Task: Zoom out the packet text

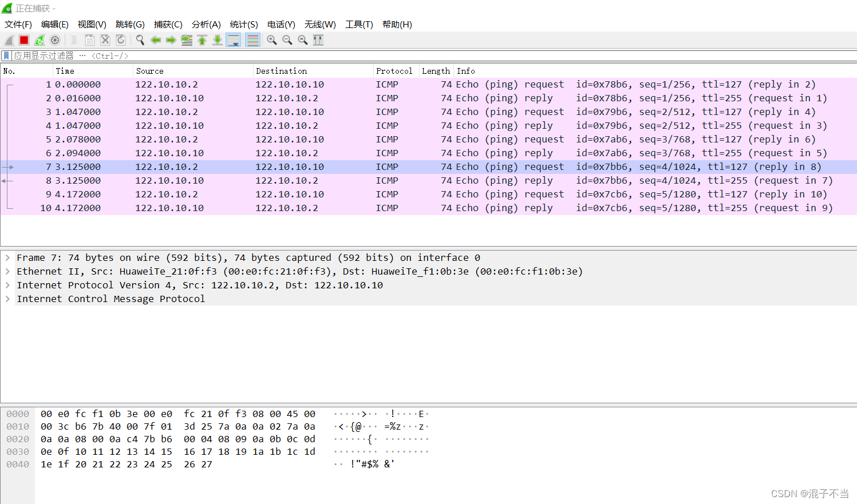Action: pyautogui.click(x=287, y=40)
